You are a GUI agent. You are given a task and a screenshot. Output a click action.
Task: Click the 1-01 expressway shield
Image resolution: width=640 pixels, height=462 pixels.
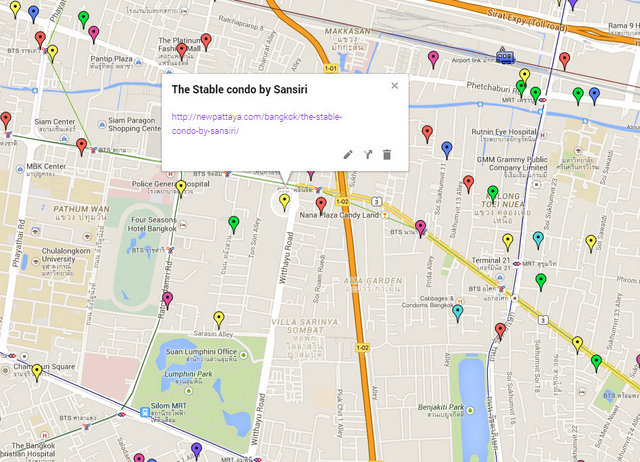[331, 68]
